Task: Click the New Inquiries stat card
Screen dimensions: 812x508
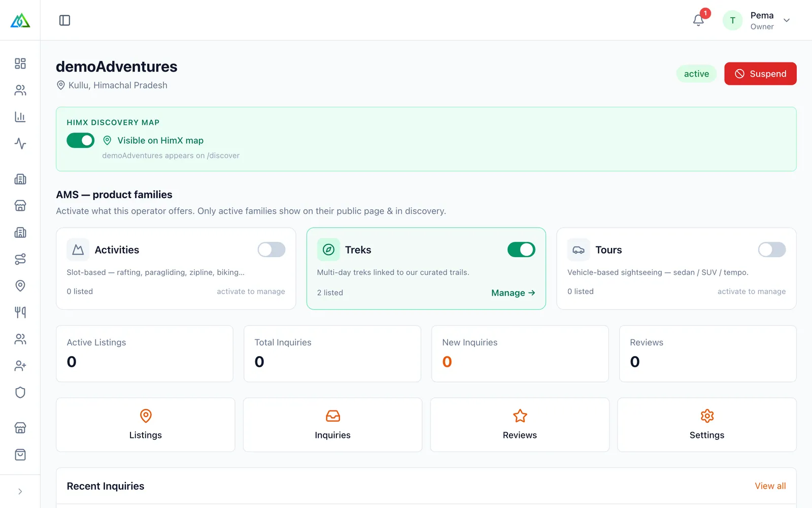Action: coord(520,354)
